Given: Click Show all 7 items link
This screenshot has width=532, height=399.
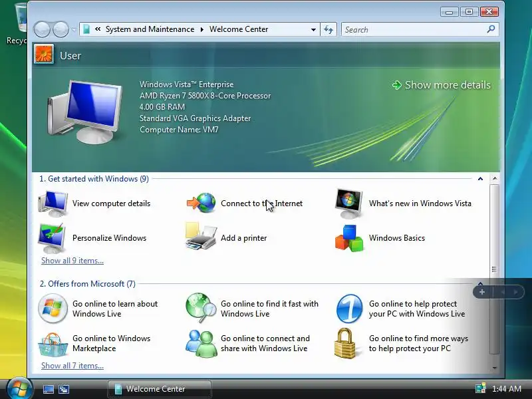Looking at the screenshot, I should coord(72,366).
